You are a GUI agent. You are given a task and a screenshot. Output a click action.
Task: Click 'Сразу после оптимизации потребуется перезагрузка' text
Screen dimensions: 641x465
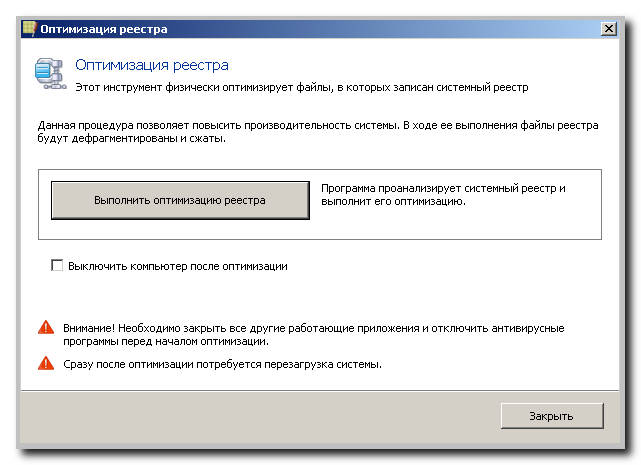tap(222, 364)
